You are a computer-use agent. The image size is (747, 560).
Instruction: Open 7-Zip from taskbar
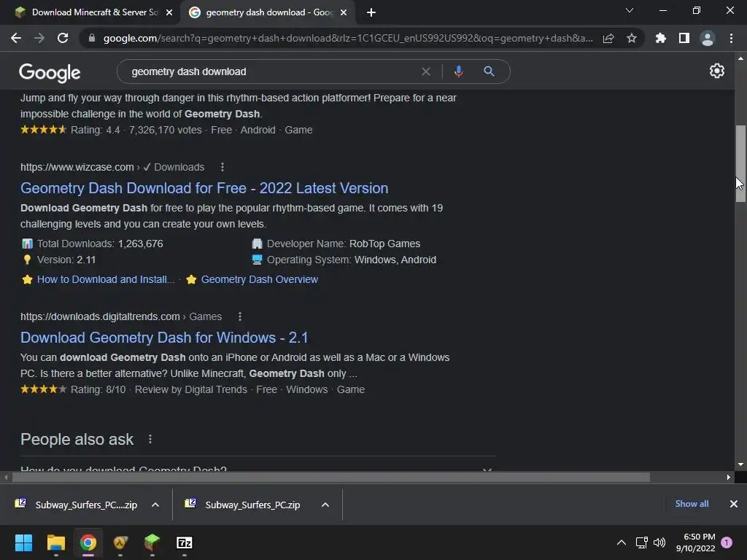tap(185, 542)
